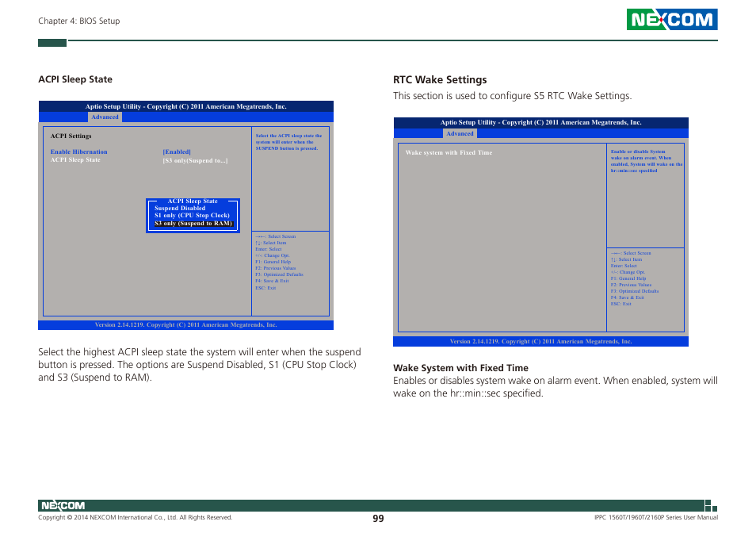This screenshot has width=756, height=533.
Task: Click the paragraph beginning 'Enables or disables system wake'
Action: pyautogui.click(x=555, y=387)
